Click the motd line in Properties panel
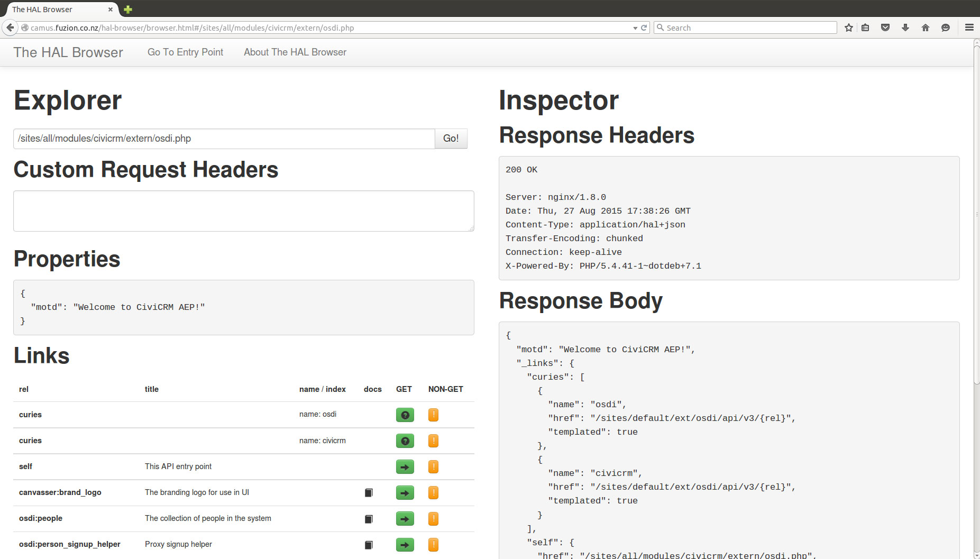Image resolution: width=980 pixels, height=559 pixels. tap(118, 307)
